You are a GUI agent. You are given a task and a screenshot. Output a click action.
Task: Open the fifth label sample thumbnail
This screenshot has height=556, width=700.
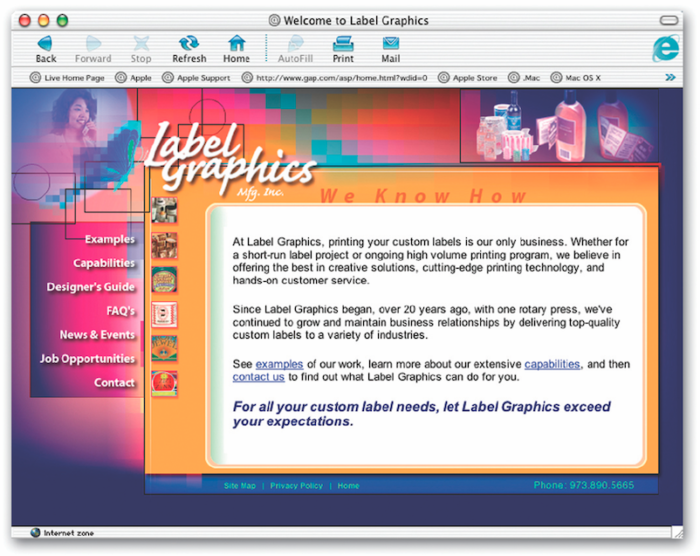tap(164, 349)
